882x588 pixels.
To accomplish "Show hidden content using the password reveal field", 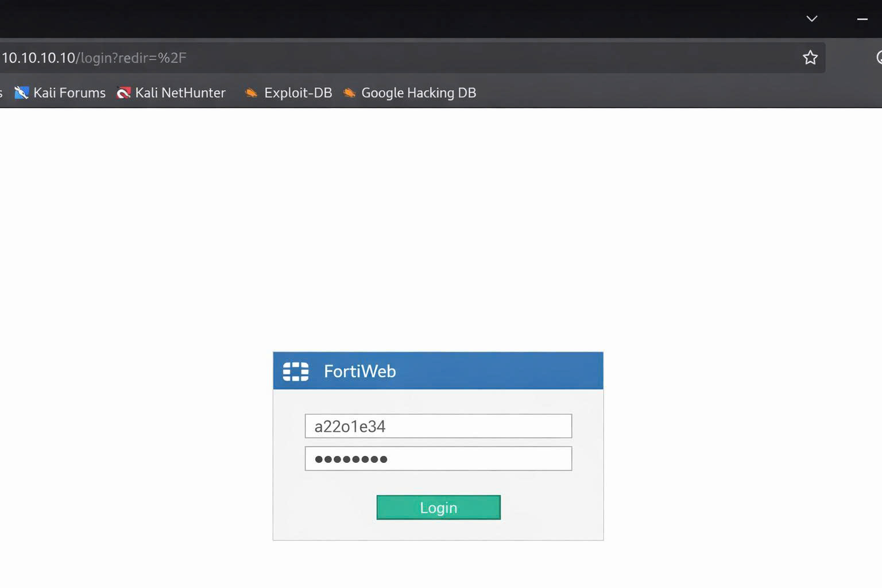I will tap(438, 458).
